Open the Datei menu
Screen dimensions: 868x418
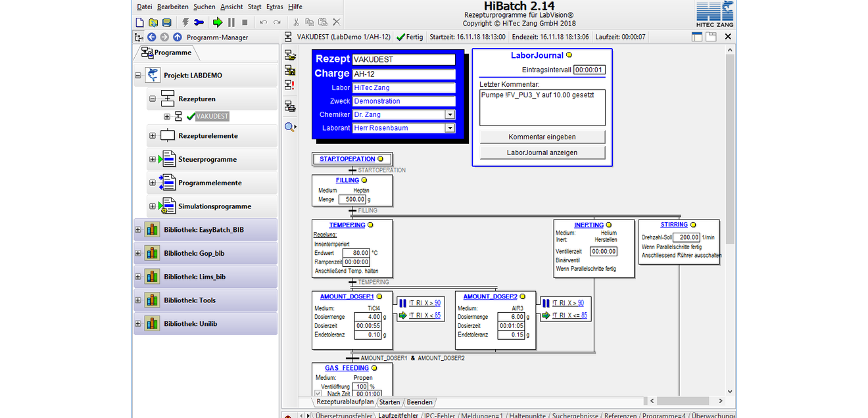(144, 7)
